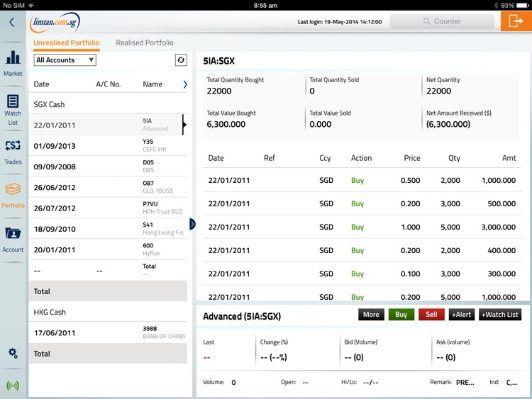532x399 pixels.
Task: Select the S41 Hong Leong Fin row
Action: [x=108, y=229]
